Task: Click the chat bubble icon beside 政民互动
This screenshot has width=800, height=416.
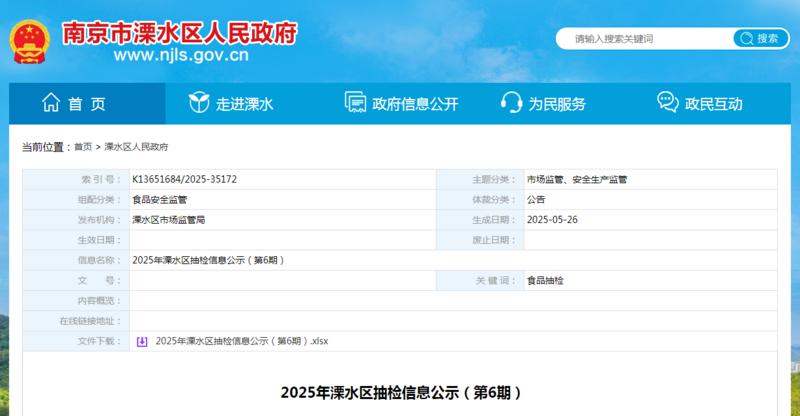Action: (x=667, y=102)
